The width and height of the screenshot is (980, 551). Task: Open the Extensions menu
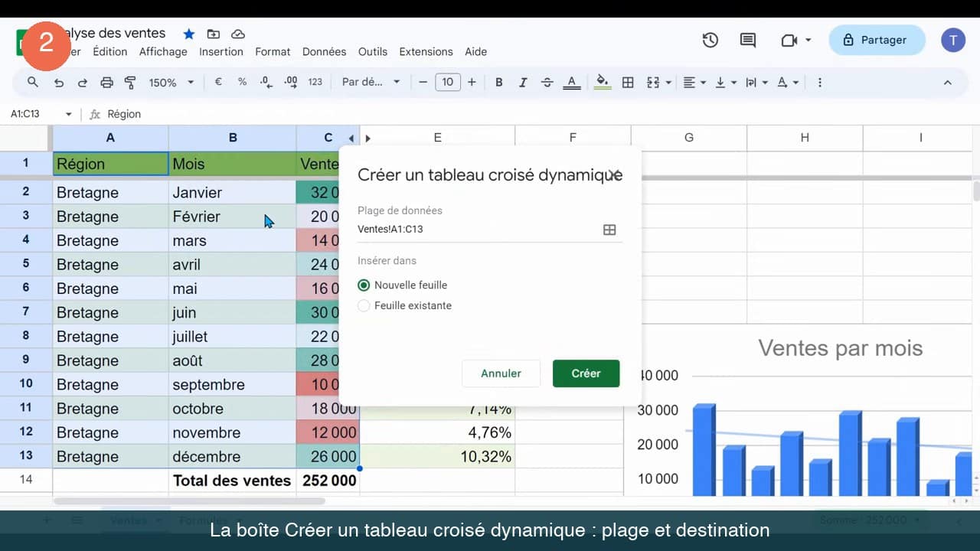tap(426, 51)
